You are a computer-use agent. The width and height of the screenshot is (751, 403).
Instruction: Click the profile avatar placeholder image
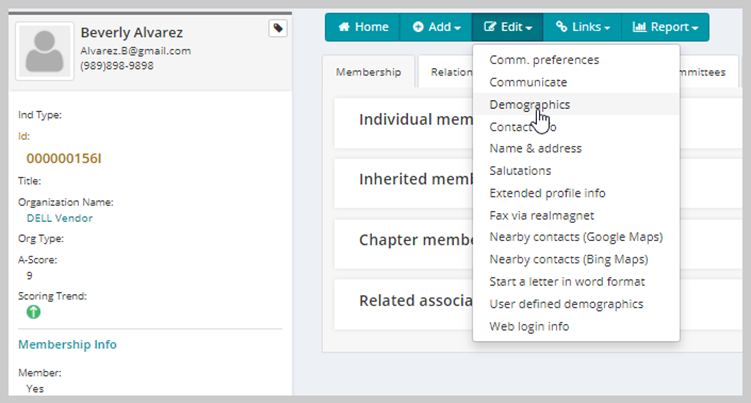point(45,51)
